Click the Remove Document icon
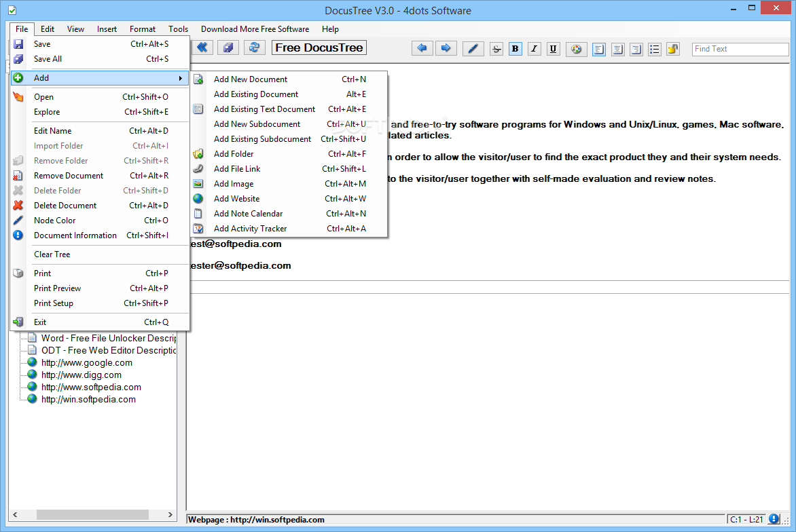Viewport: 796px width, 532px height. (18, 176)
